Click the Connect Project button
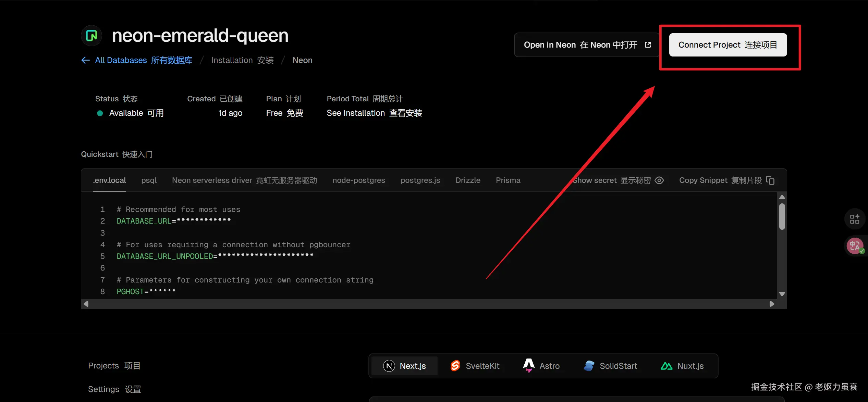The width and height of the screenshot is (868, 402). [728, 45]
